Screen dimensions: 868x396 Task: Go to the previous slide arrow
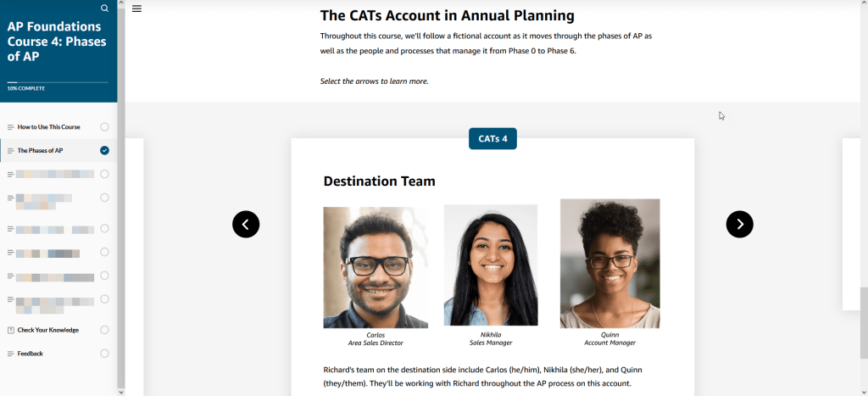coord(246,224)
